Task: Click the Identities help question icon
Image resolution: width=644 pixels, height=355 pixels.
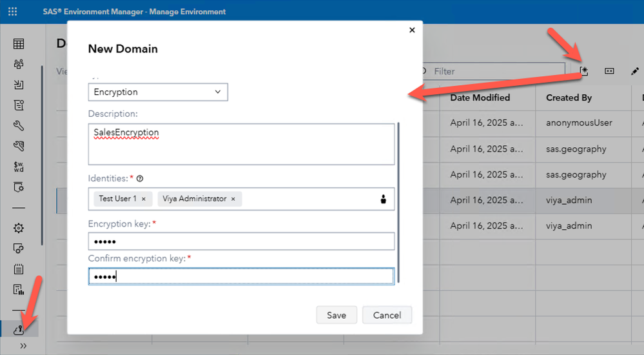Action: (140, 179)
